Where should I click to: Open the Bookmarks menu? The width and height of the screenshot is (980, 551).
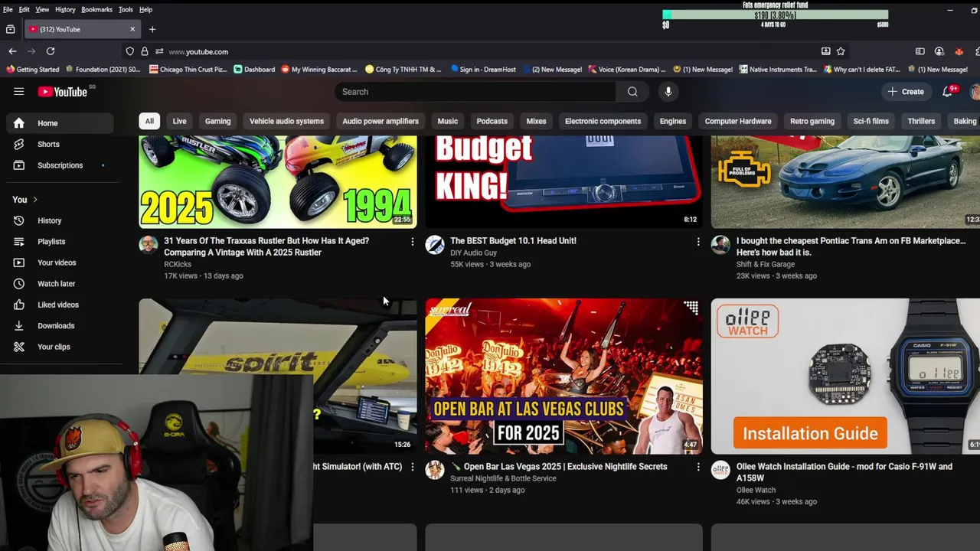click(96, 9)
